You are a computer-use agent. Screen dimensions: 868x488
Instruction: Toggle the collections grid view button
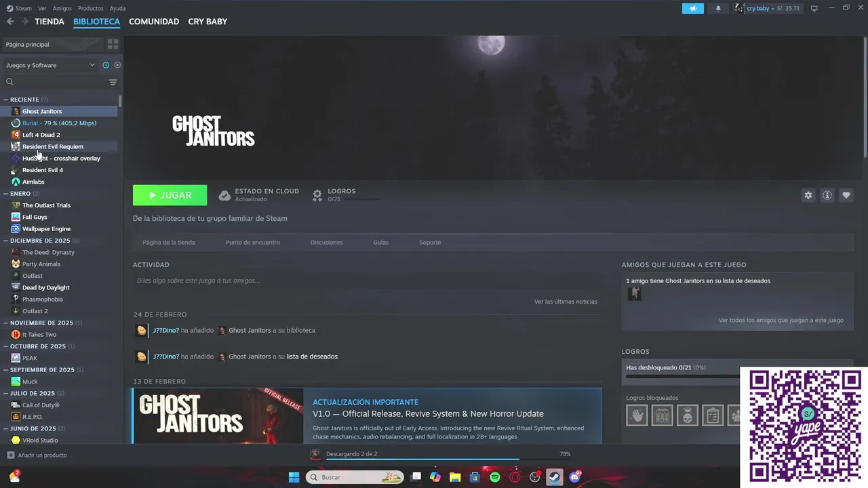click(113, 44)
